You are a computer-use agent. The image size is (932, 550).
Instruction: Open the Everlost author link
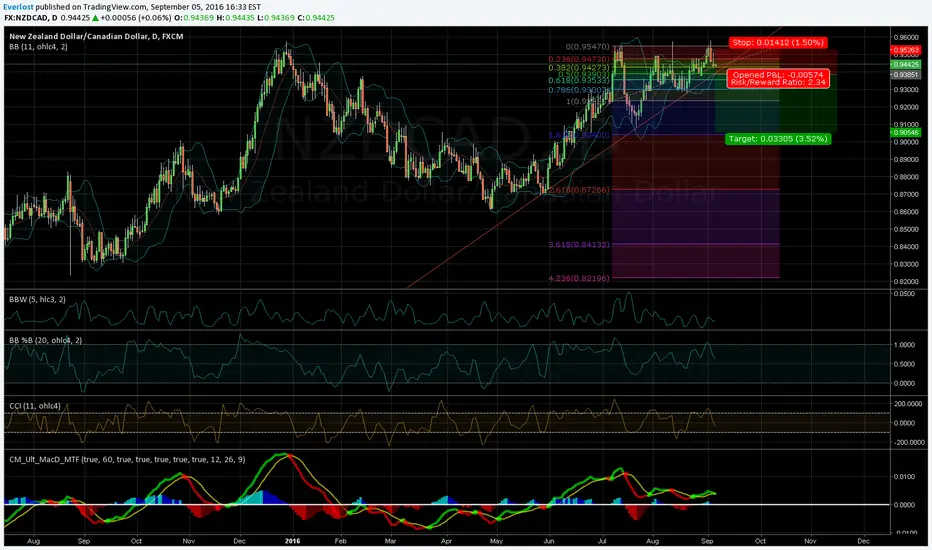(x=18, y=7)
